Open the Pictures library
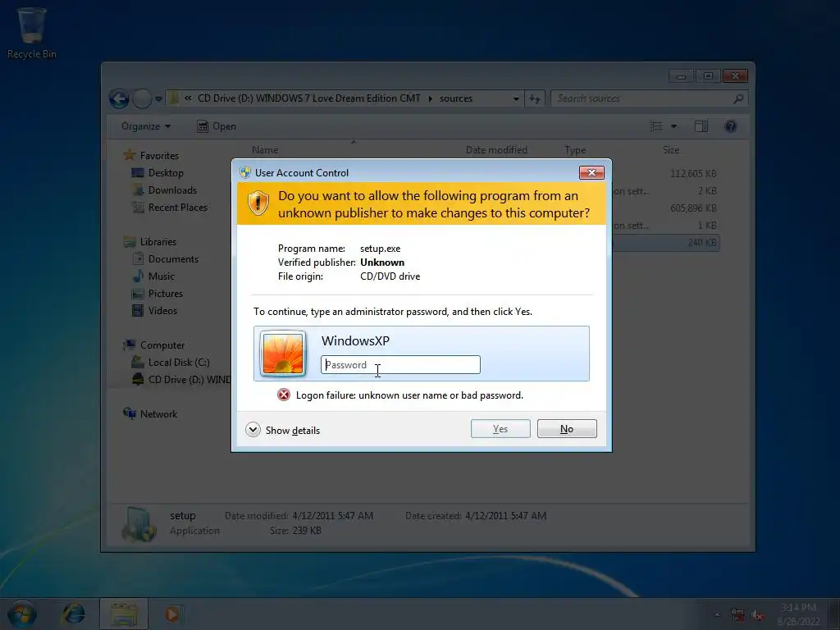 (x=157, y=294)
